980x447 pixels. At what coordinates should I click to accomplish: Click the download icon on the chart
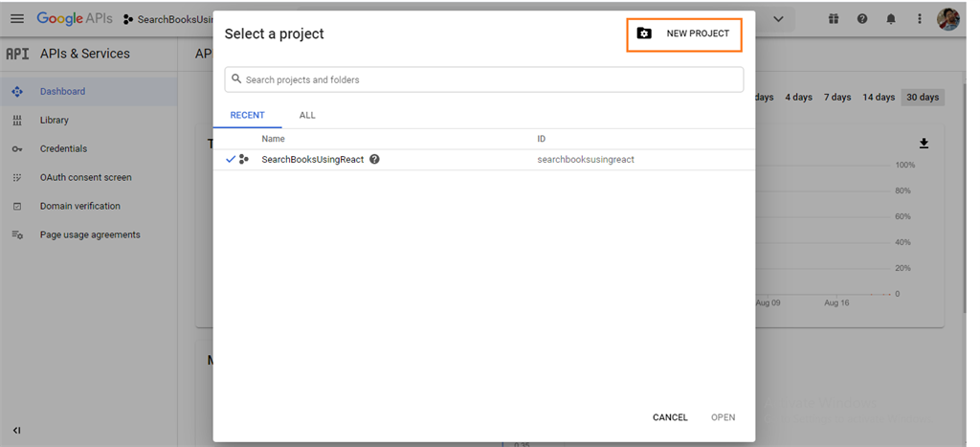924,144
